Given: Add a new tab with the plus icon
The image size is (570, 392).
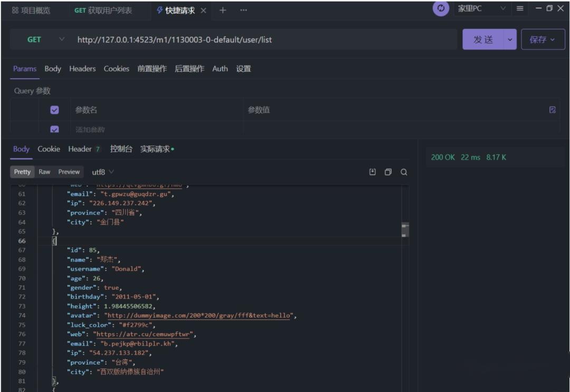Looking at the screenshot, I should point(223,10).
